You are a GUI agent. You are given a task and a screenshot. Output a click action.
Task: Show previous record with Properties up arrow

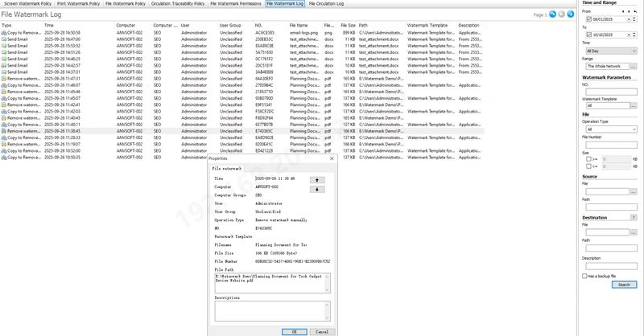pyautogui.click(x=317, y=180)
